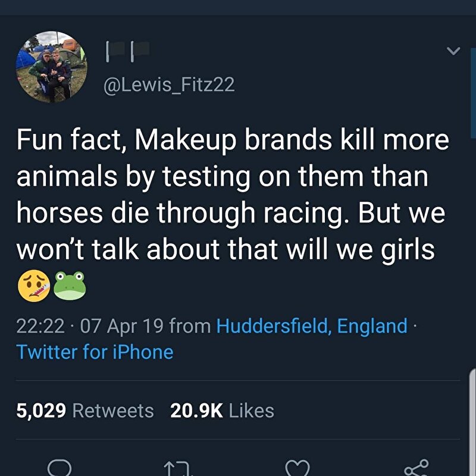Click the Twitter for iPhone source link
476x476 pixels.
click(x=95, y=352)
